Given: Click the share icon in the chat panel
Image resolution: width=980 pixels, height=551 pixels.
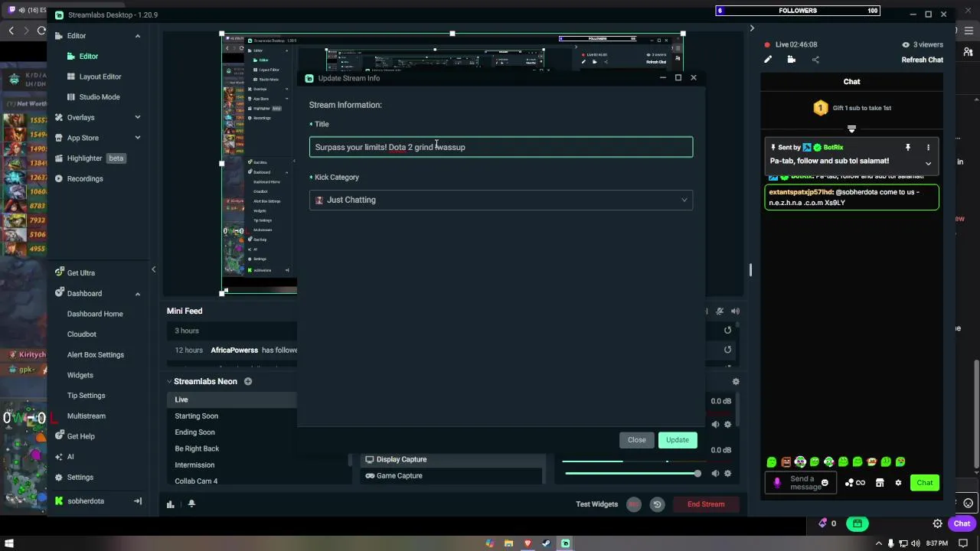Looking at the screenshot, I should [x=815, y=60].
